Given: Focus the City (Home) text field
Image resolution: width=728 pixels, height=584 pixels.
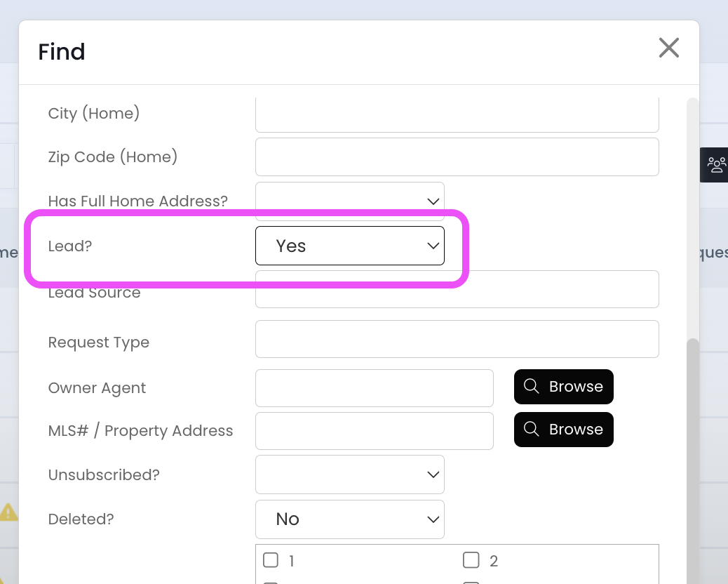Looking at the screenshot, I should click(x=457, y=115).
